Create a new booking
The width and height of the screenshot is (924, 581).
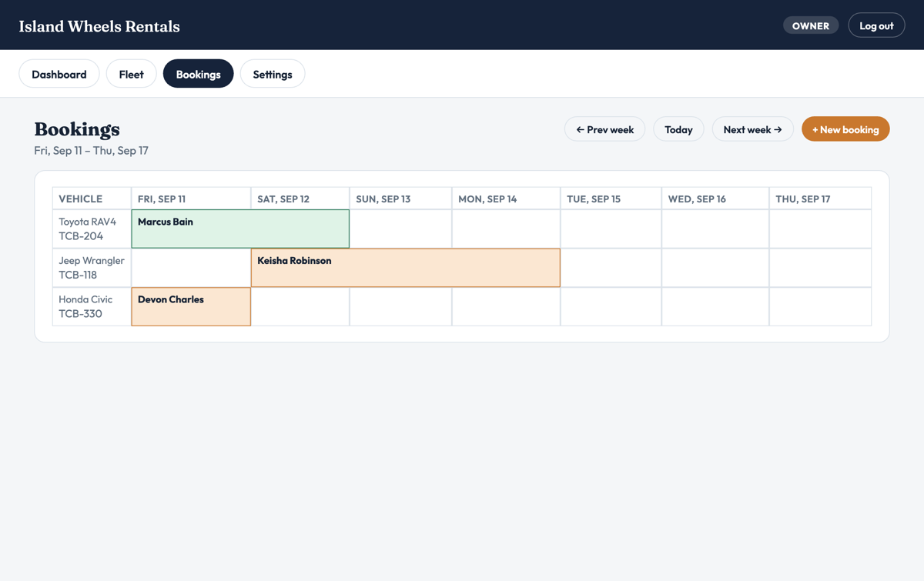coord(845,129)
